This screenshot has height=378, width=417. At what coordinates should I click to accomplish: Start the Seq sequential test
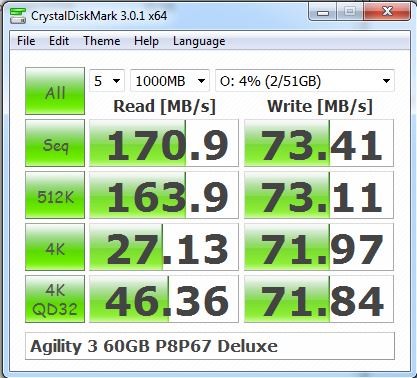tap(55, 143)
